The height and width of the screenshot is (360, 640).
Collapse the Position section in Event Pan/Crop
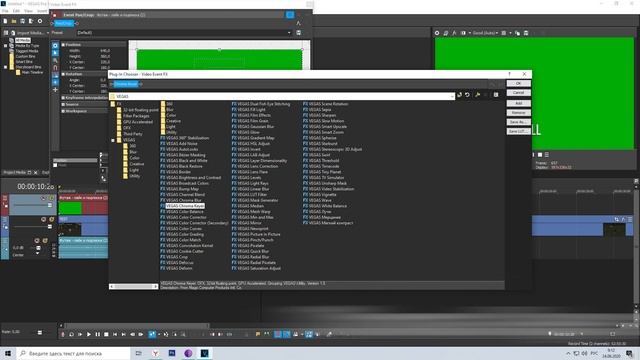tap(63, 45)
